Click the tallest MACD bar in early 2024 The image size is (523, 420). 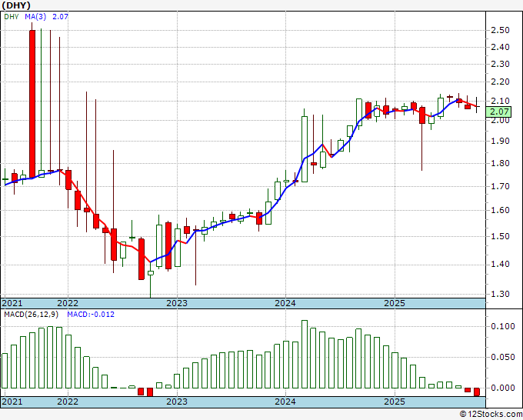[305, 354]
